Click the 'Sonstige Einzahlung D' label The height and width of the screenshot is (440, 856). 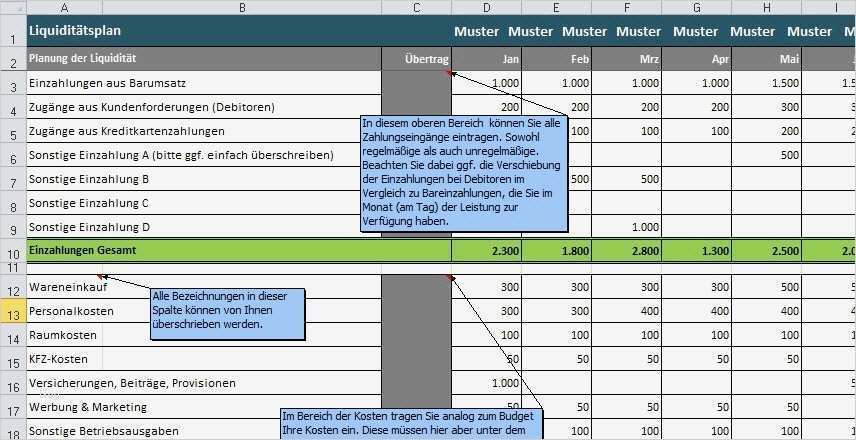pyautogui.click(x=89, y=227)
